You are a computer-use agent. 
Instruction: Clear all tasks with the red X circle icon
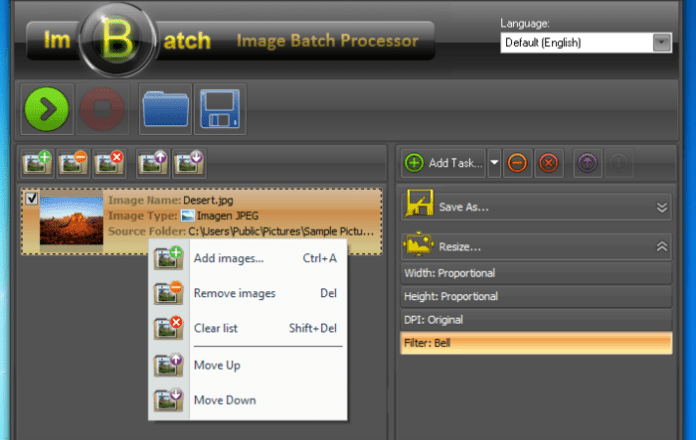(x=548, y=163)
